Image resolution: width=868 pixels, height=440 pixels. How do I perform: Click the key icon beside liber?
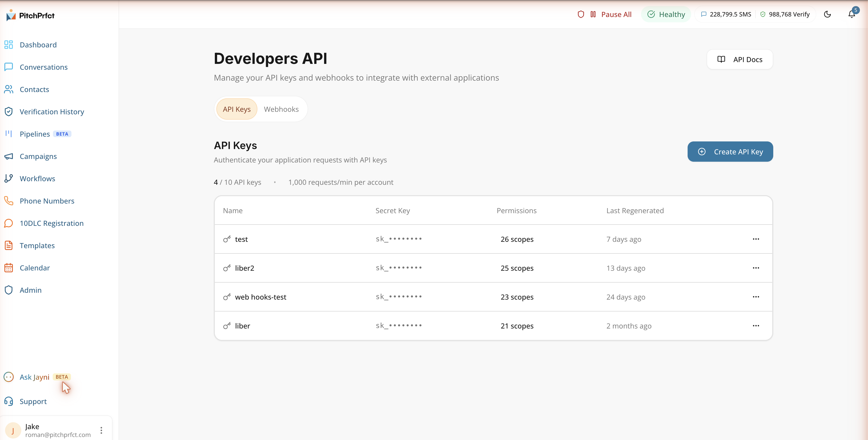pos(227,326)
